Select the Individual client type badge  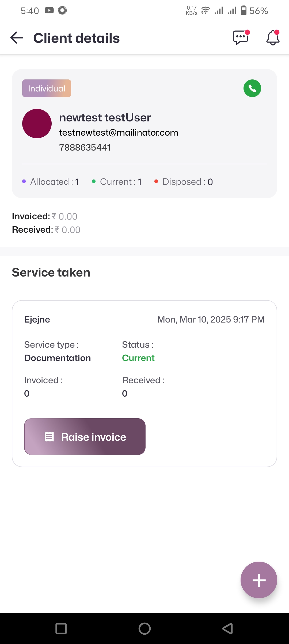pos(47,88)
